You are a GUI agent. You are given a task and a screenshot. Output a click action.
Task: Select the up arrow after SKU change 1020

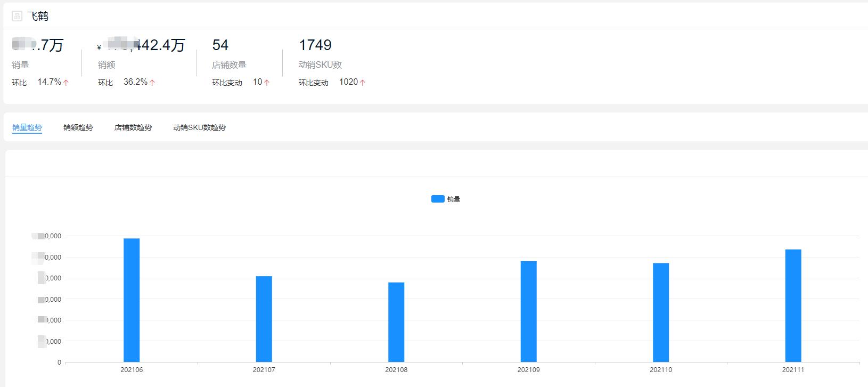pyautogui.click(x=363, y=83)
